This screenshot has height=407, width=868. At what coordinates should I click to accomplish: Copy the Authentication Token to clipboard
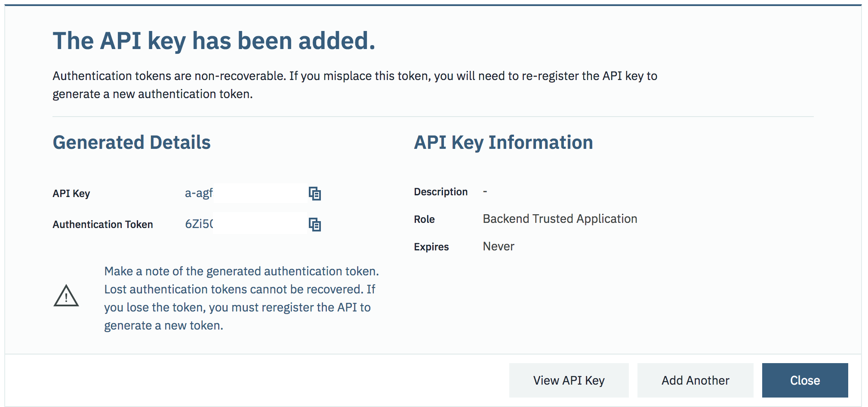click(315, 225)
